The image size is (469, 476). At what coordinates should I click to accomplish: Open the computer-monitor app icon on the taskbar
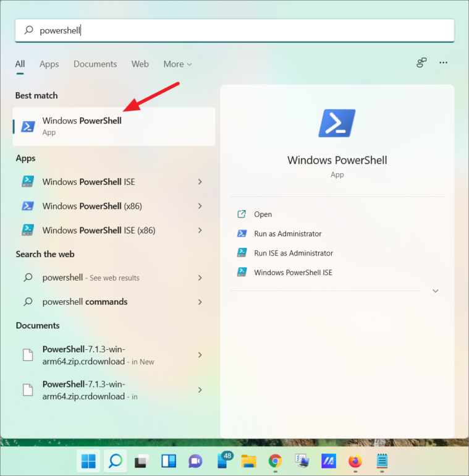pos(302,461)
